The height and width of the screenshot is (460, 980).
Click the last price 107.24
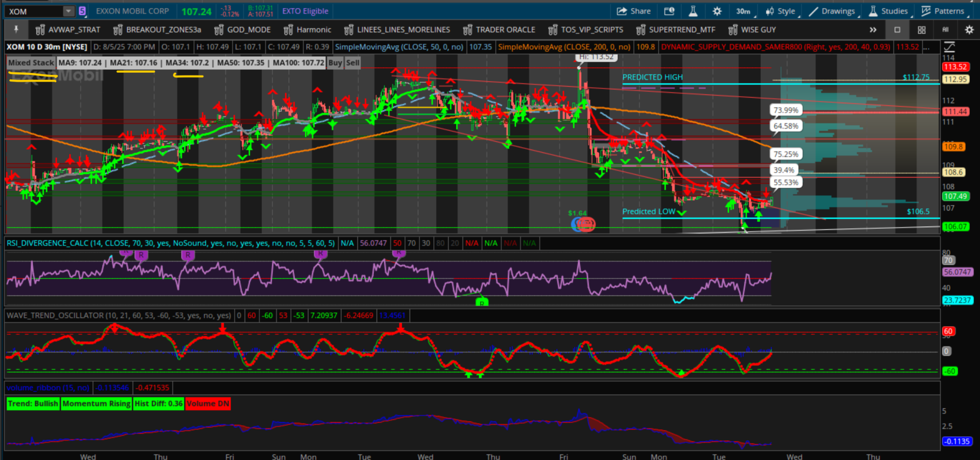[197, 11]
